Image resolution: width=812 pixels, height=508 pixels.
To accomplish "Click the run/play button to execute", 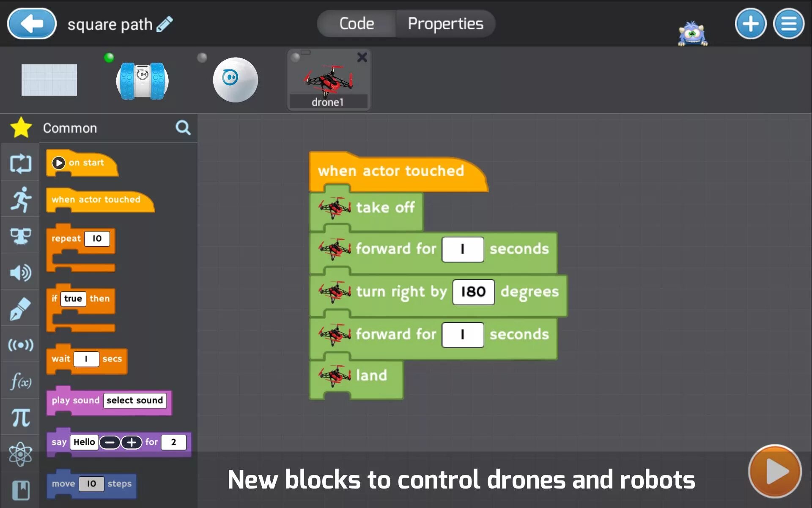I will 775,471.
